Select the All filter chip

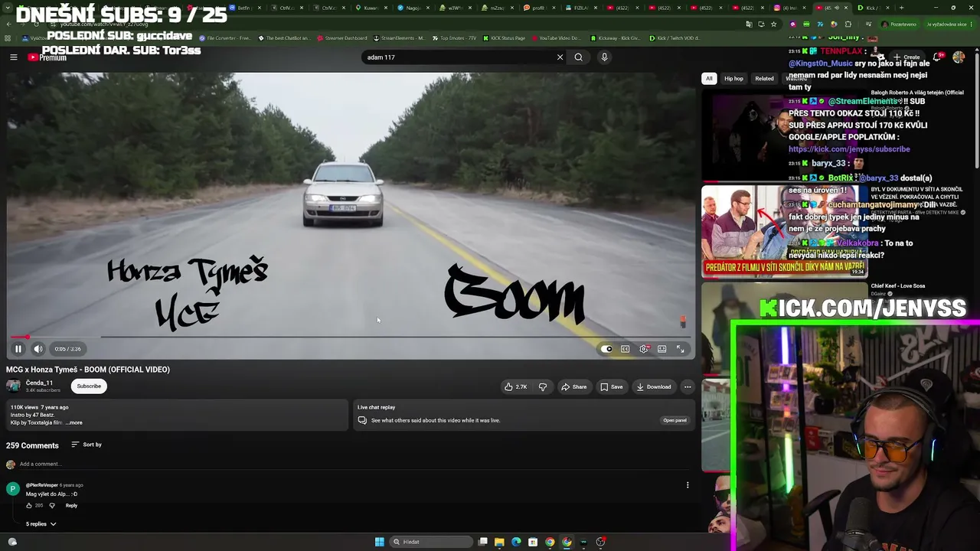tap(709, 78)
